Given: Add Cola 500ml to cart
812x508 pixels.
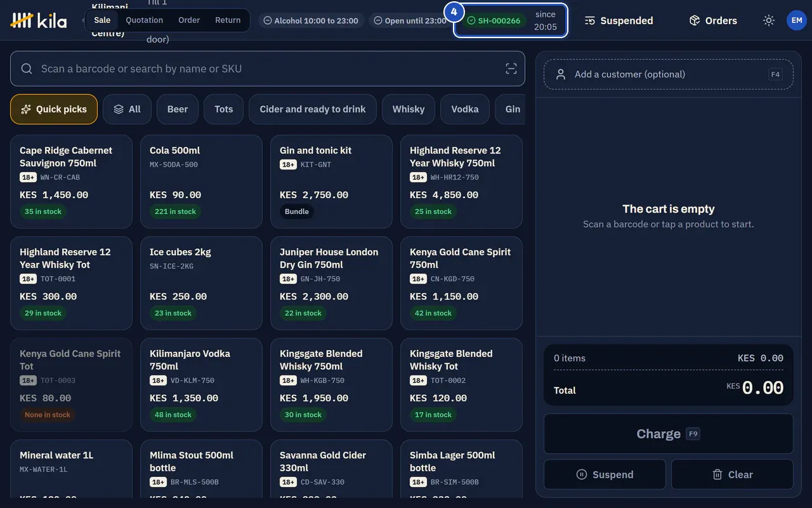Looking at the screenshot, I should (x=201, y=182).
